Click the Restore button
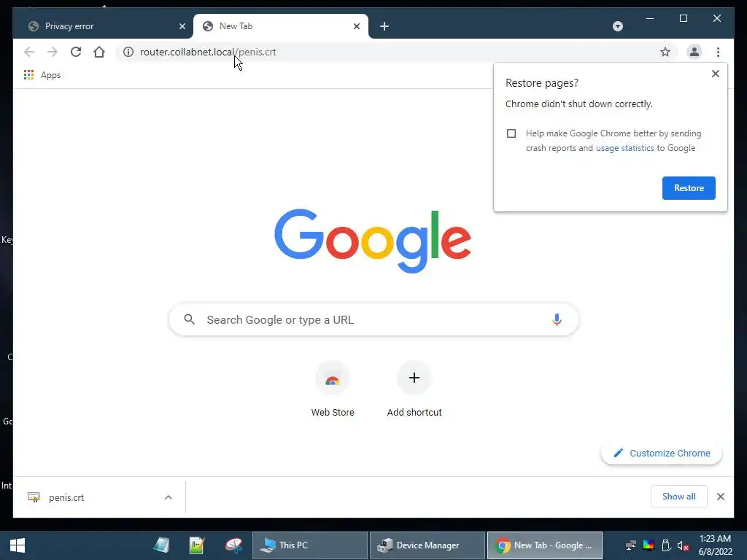This screenshot has height=560, width=747. [x=689, y=188]
